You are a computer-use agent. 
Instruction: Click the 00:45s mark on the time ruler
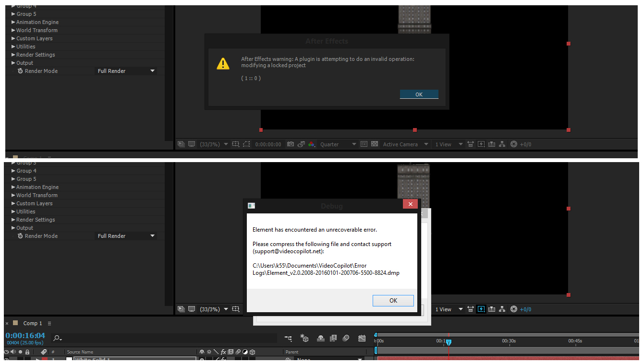tap(575, 341)
